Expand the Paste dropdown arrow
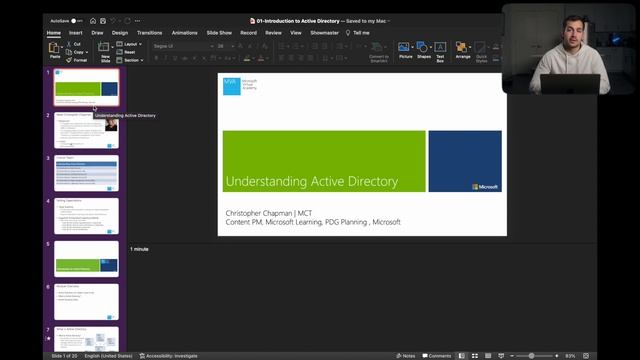 [x=62, y=47]
